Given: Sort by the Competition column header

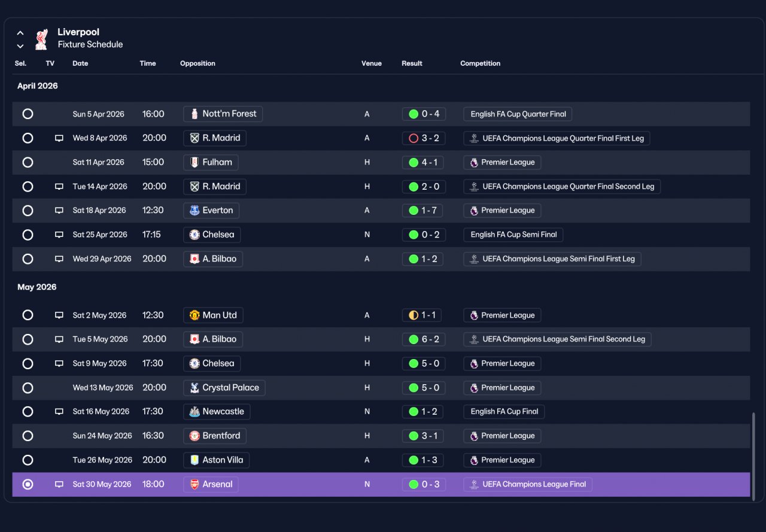Looking at the screenshot, I should coord(480,63).
